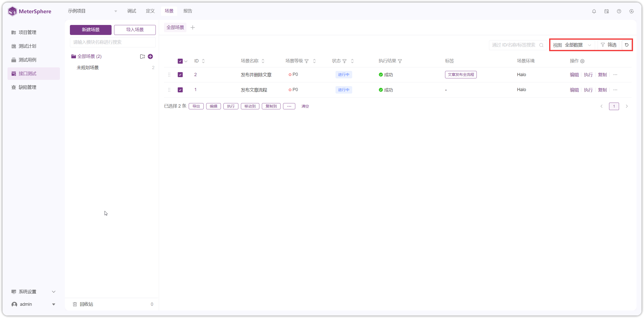The image size is (644, 318).
Task: Switch to the 报告 tab
Action: (188, 11)
